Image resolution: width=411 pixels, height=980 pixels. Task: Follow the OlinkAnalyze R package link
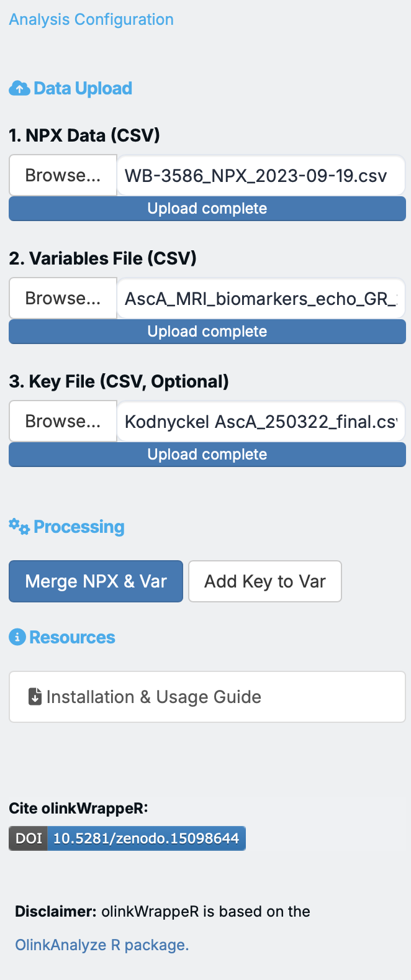102,945
